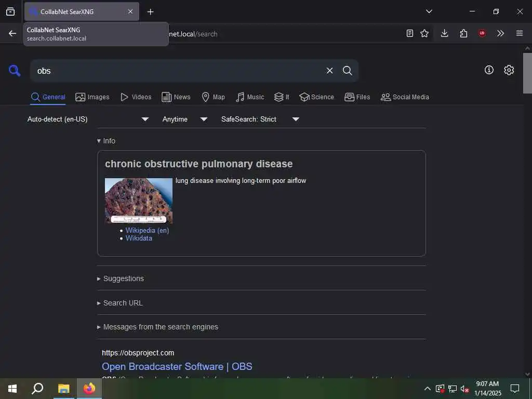List all tabs using the chevron dropdown

(x=429, y=11)
